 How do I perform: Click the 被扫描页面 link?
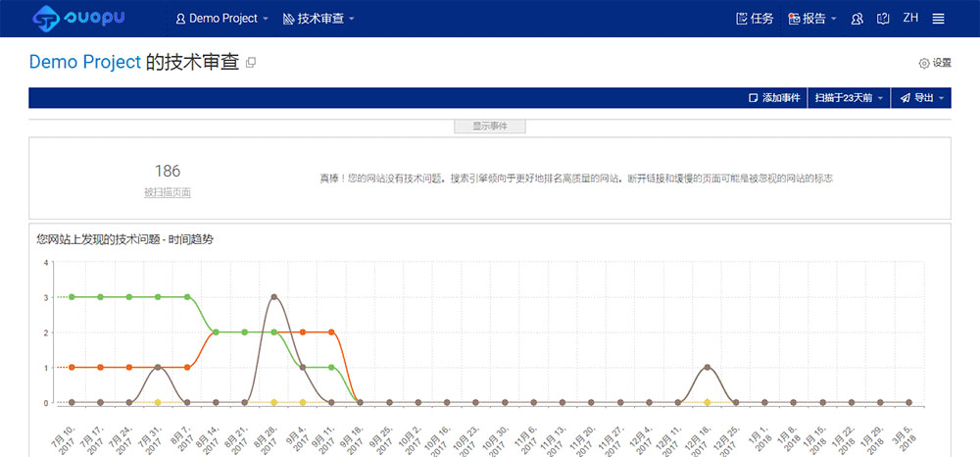click(x=168, y=193)
